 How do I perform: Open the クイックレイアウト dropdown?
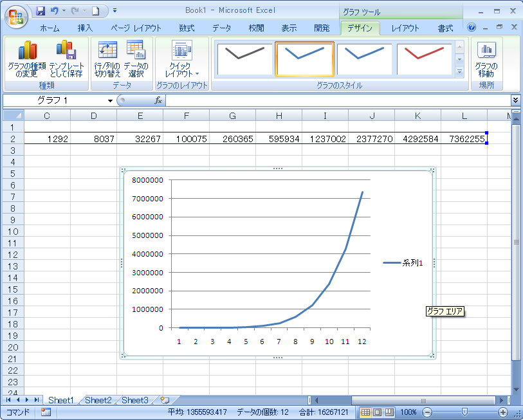182,59
